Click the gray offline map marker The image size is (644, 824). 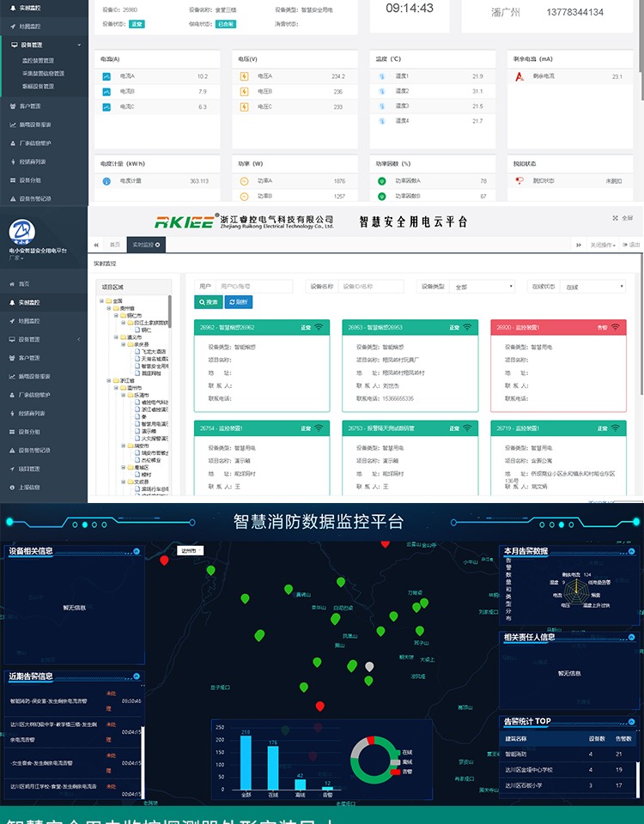pyautogui.click(x=369, y=666)
